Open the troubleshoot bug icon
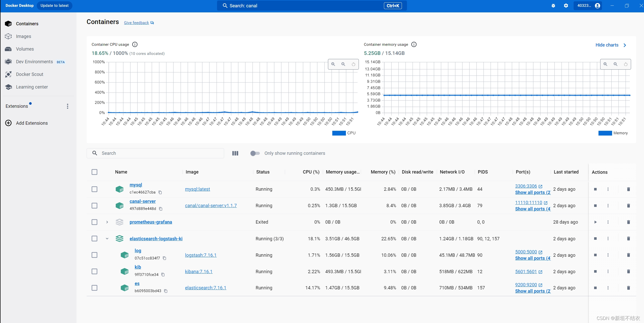Viewport: 644px width, 323px height. 553,6
